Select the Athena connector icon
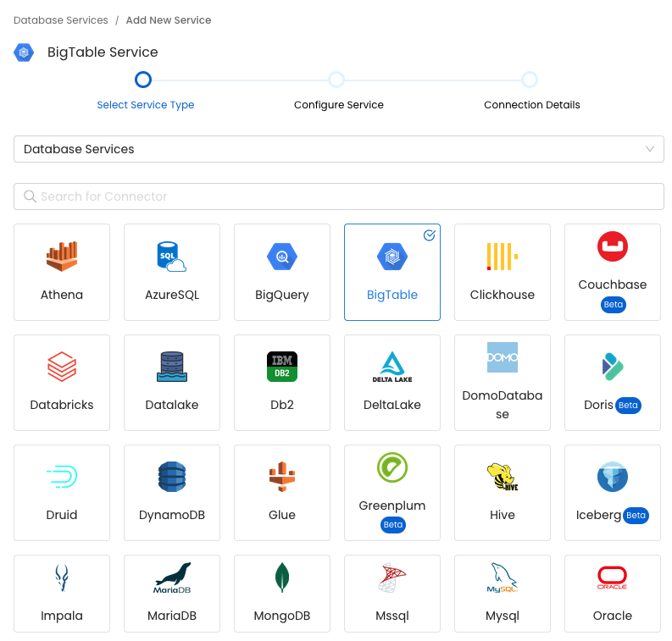Image resolution: width=672 pixels, height=641 pixels. [x=62, y=256]
